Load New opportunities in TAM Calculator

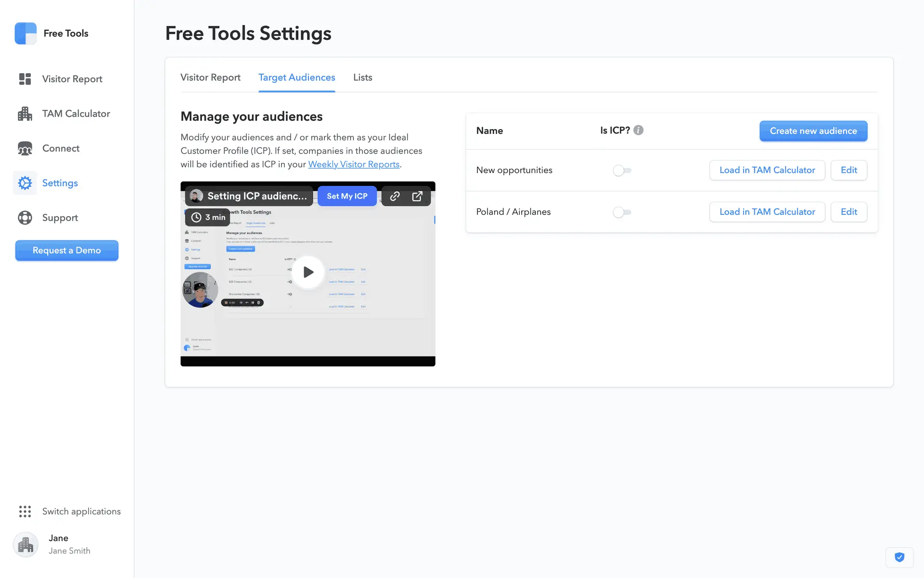pyautogui.click(x=767, y=171)
